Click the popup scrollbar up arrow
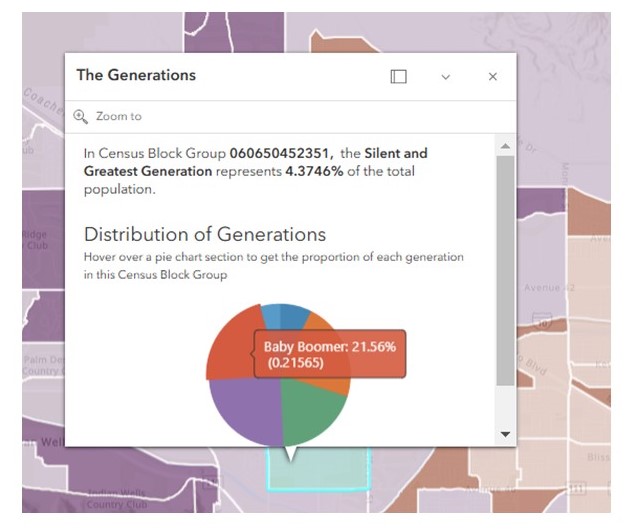Screen dimensions: 638x531 coord(504,146)
